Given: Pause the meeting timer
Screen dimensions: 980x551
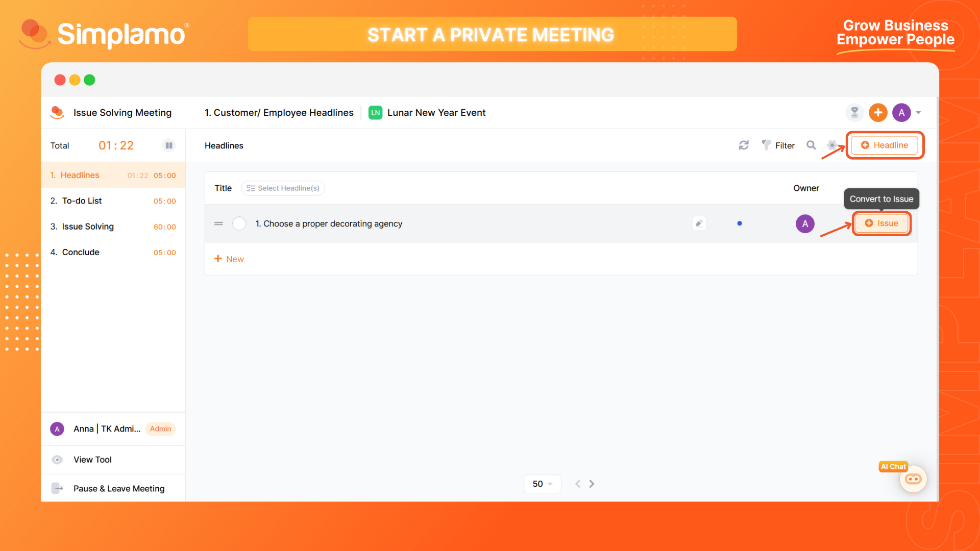Looking at the screenshot, I should click(x=169, y=145).
